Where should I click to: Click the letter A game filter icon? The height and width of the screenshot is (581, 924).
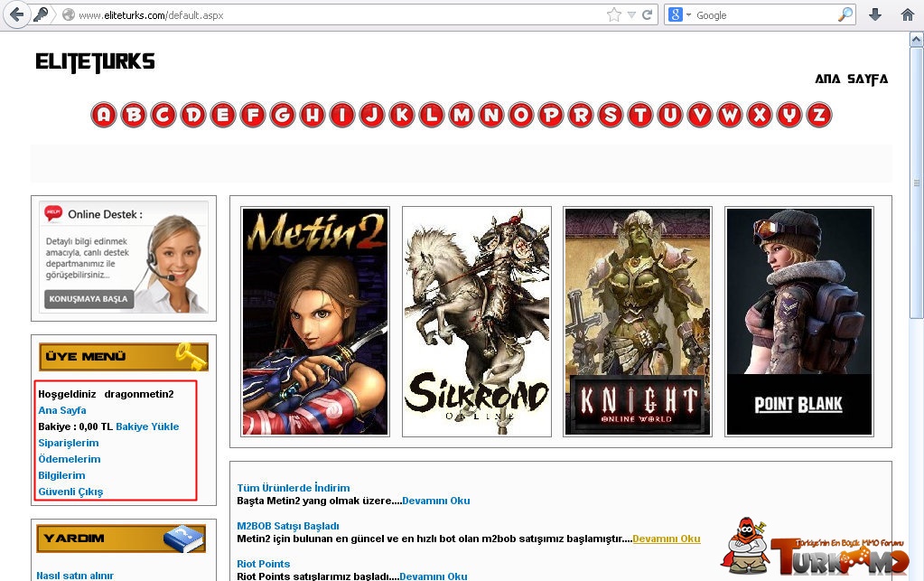click(x=104, y=115)
